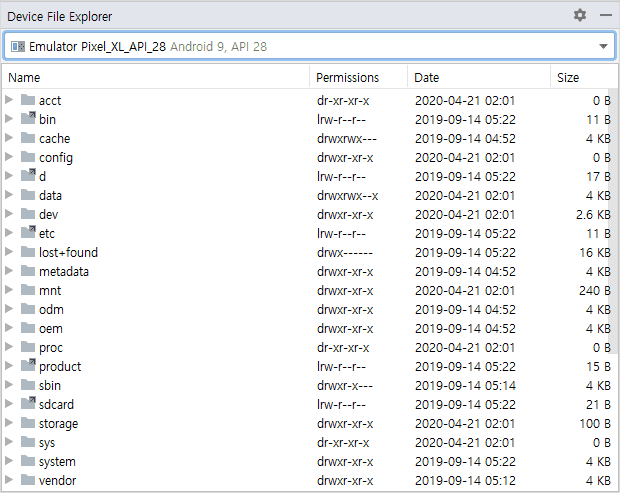The height and width of the screenshot is (493, 620).
Task: Select the d symlink folder icon
Action: (28, 175)
